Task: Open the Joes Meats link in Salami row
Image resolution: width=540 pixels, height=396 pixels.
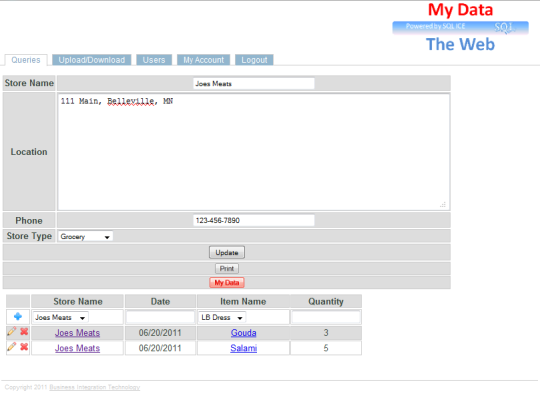Action: (77, 348)
